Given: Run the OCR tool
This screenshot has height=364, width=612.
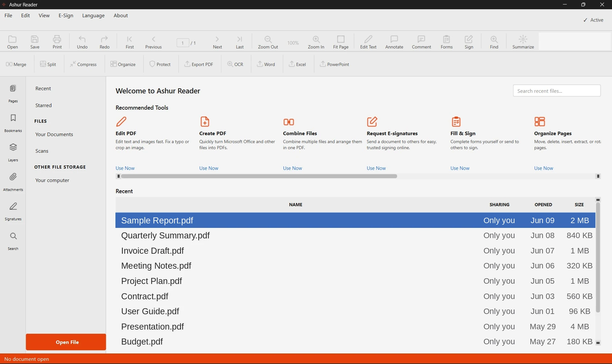Looking at the screenshot, I should [x=235, y=64].
